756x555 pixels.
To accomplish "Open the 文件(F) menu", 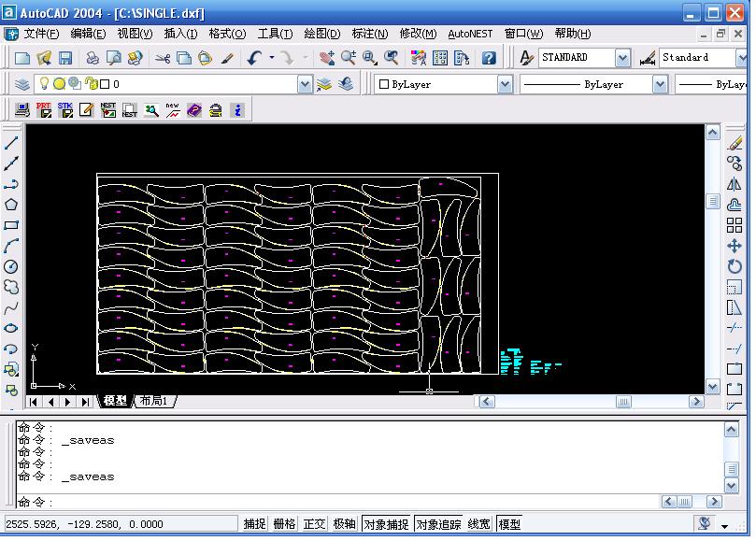I will 41,34.
